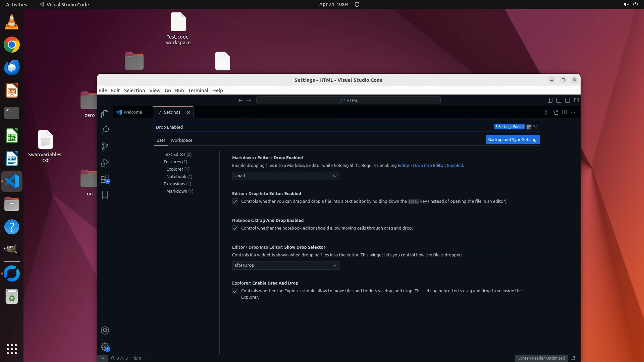The image size is (644, 362).
Task: Click the settings filter funnel icon
Action: coord(536,127)
